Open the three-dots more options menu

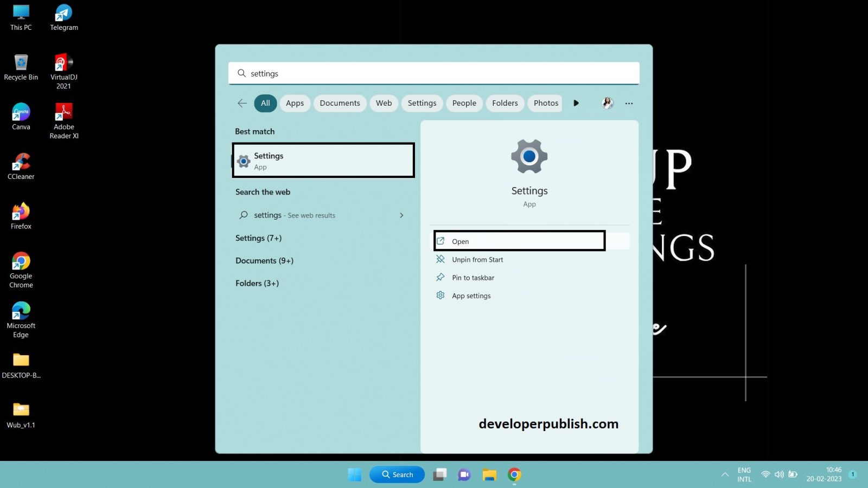tap(629, 103)
